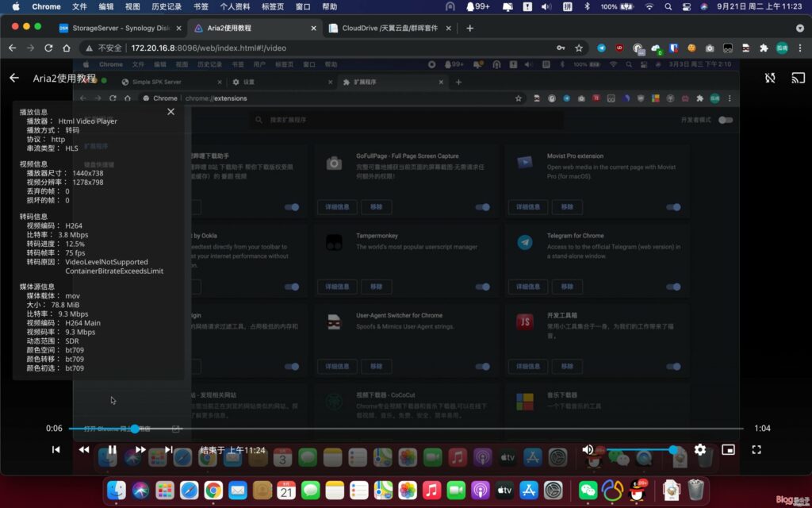Screen dimensions: 812x508
Task: Close the StorageServer tab
Action: point(178,28)
